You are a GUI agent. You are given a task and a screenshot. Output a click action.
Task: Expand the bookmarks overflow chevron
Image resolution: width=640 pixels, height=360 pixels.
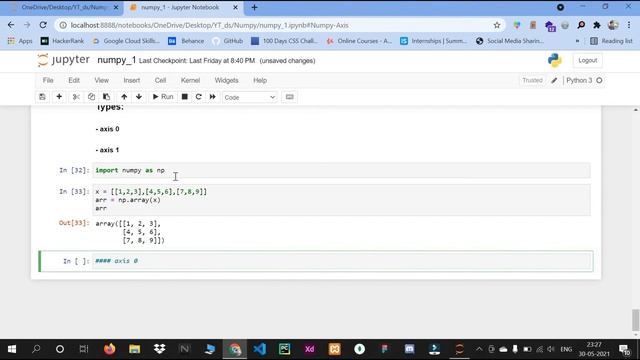[x=577, y=41]
